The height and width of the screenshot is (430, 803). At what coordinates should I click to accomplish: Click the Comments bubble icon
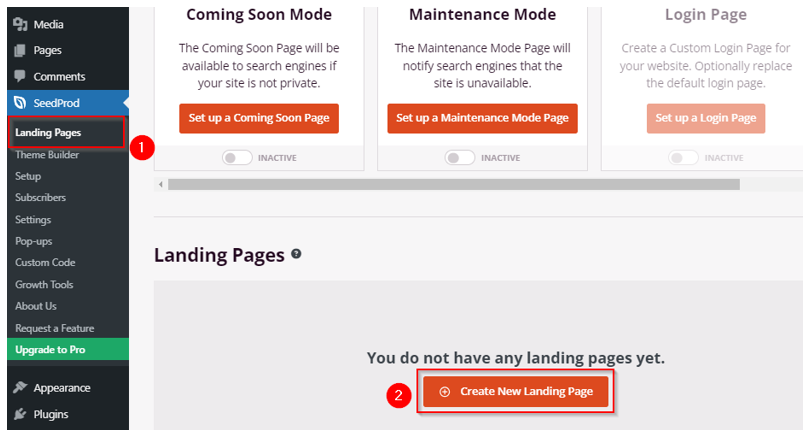pyautogui.click(x=20, y=76)
